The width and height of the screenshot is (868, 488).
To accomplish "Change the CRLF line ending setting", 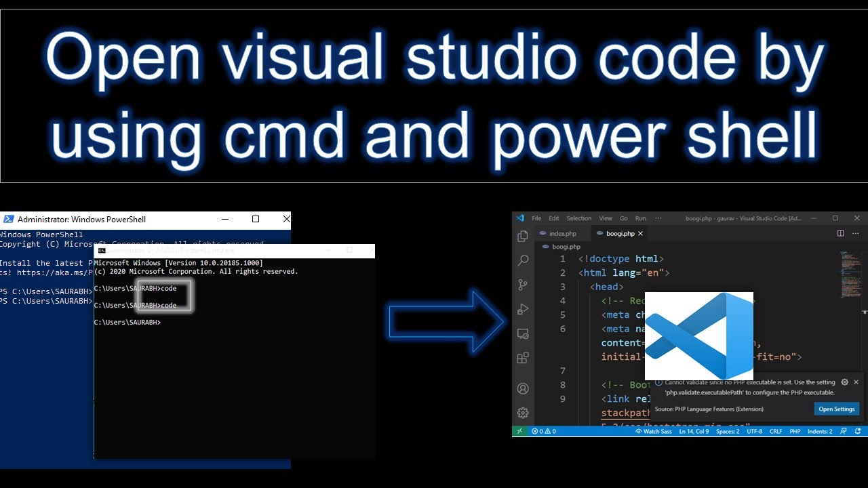I will [776, 431].
